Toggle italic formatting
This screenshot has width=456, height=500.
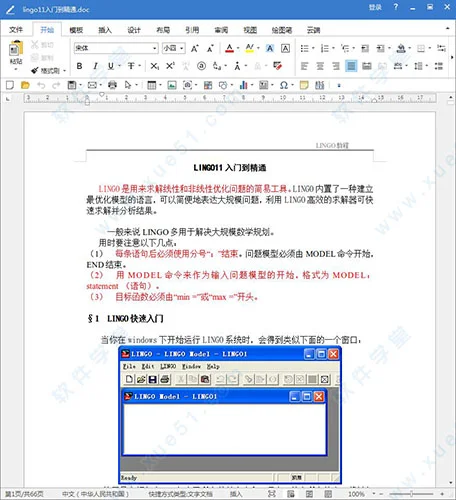click(x=95, y=66)
